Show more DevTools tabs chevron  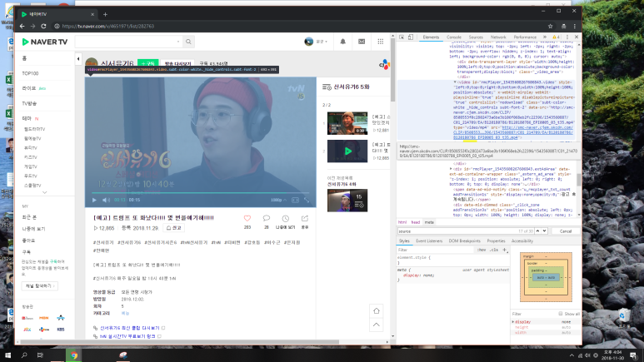pos(545,37)
